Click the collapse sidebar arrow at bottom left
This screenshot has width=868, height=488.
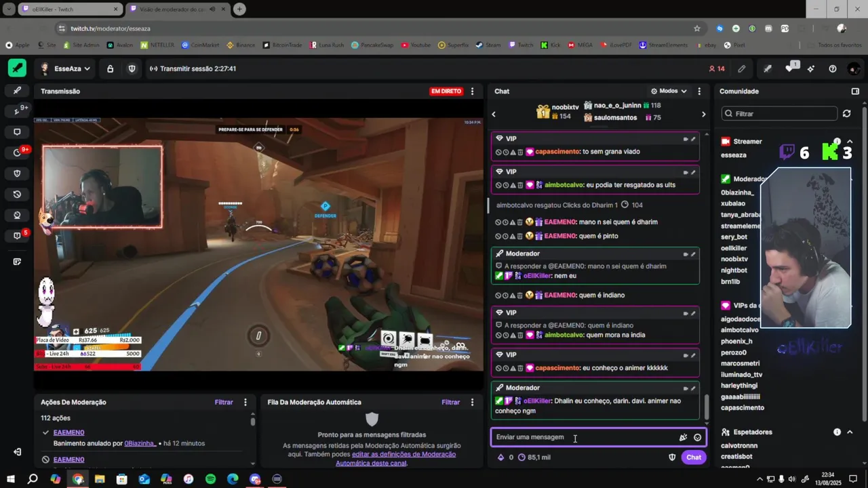17,452
